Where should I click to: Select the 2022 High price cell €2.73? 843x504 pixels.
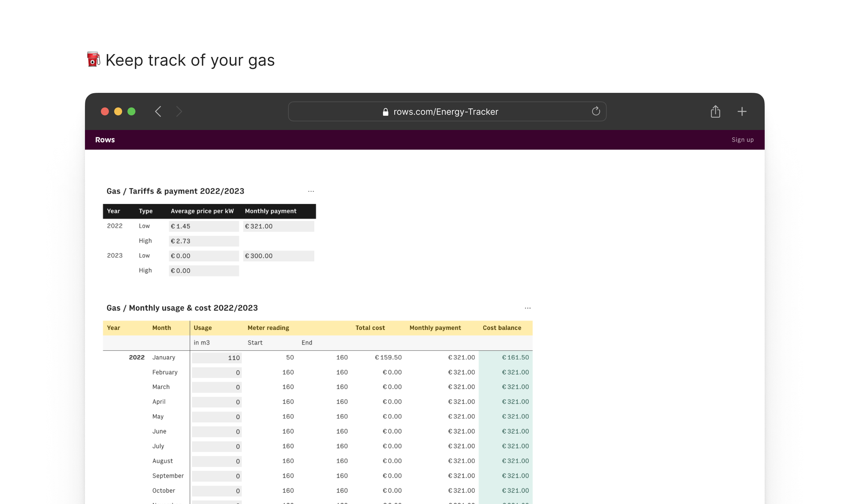pyautogui.click(x=203, y=241)
